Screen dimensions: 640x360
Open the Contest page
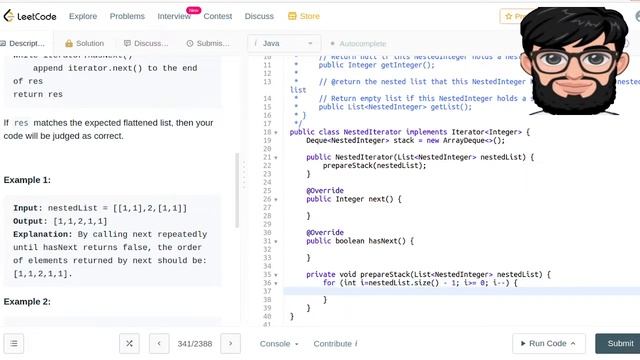point(218,16)
